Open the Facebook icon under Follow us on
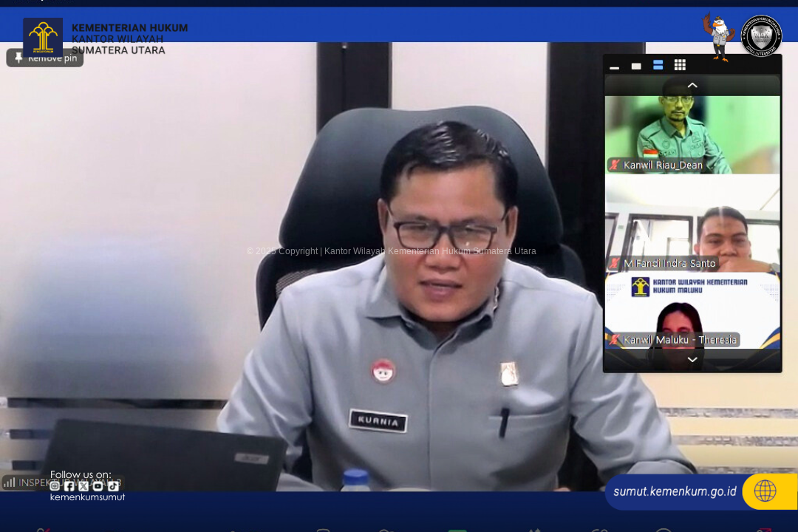Viewport: 798px width, 532px height. (x=69, y=486)
